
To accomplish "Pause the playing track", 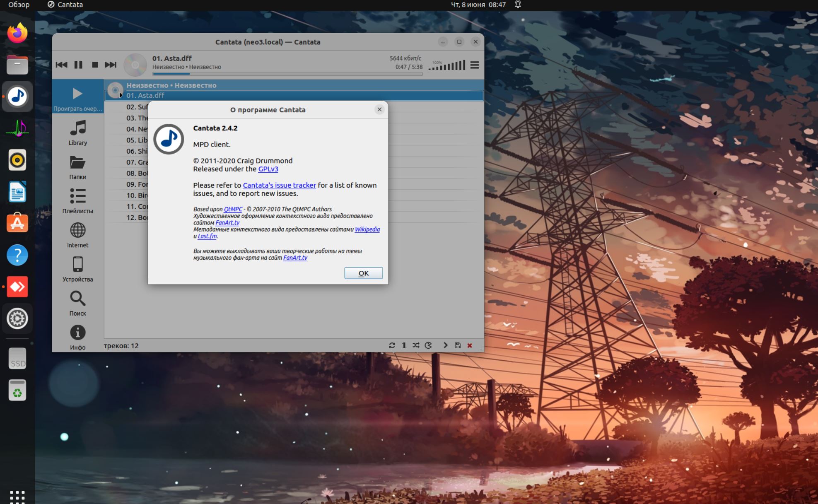I will tap(78, 65).
